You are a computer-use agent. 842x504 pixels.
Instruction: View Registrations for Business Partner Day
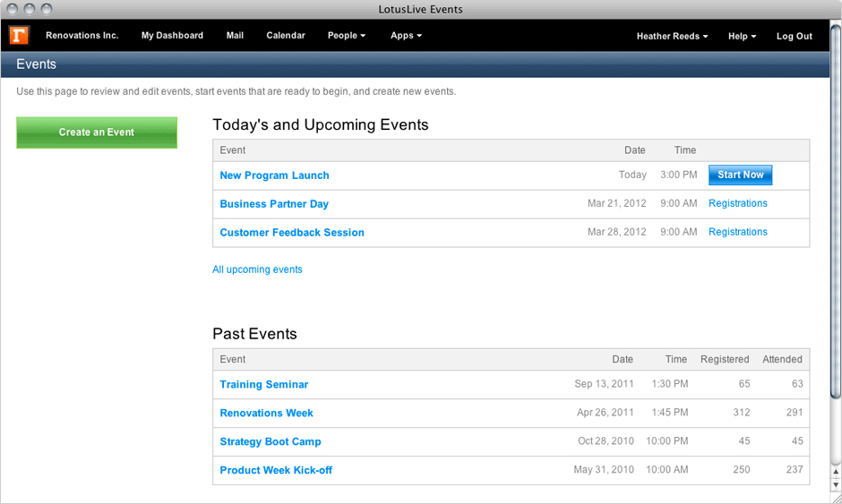737,203
